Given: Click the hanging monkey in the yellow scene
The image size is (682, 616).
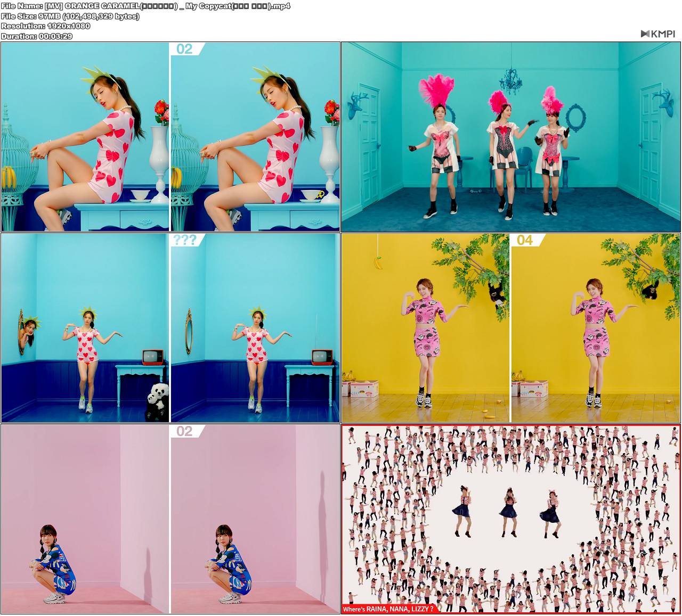Looking at the screenshot, I should pos(496,292).
